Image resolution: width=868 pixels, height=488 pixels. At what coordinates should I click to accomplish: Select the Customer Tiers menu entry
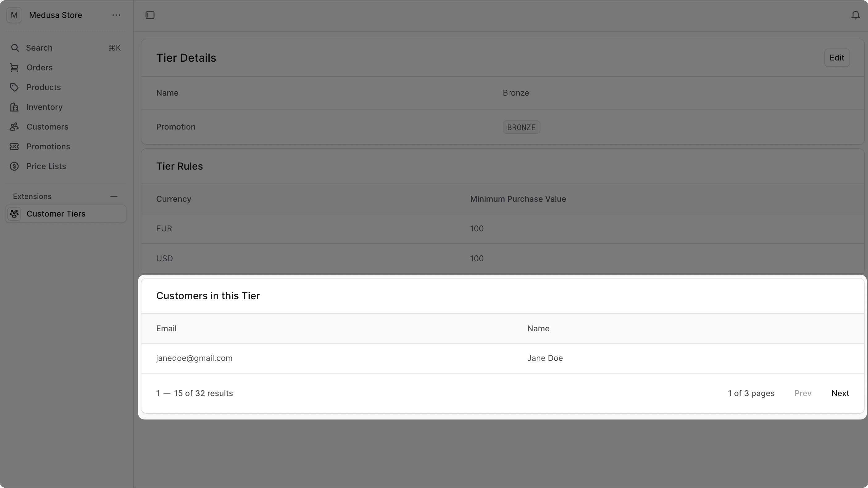click(x=56, y=213)
